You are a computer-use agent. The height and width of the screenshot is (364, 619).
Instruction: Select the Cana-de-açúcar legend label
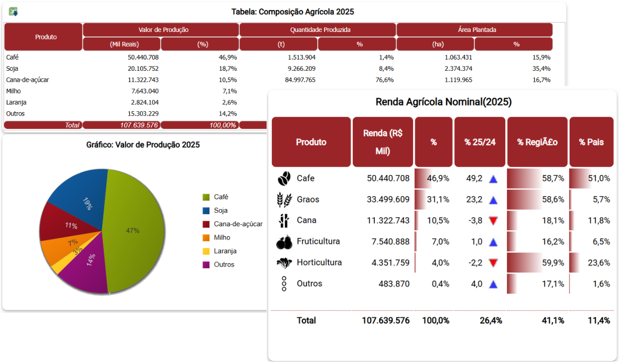click(238, 224)
